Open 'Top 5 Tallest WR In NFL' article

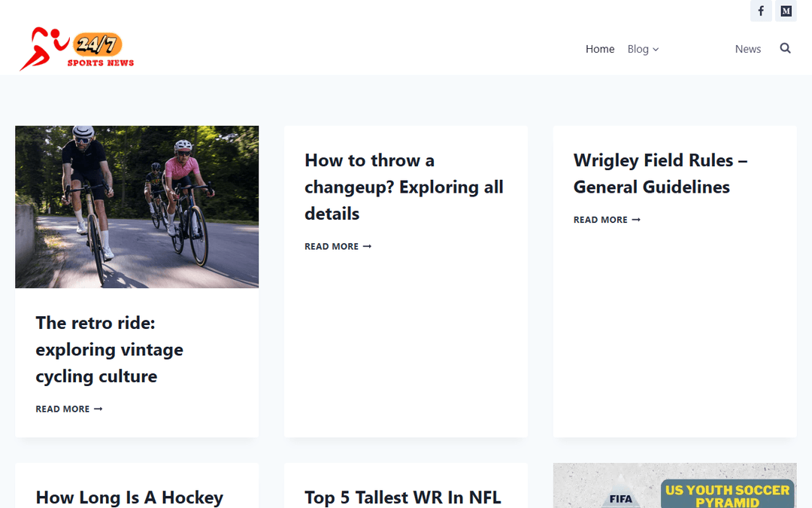pos(402,497)
